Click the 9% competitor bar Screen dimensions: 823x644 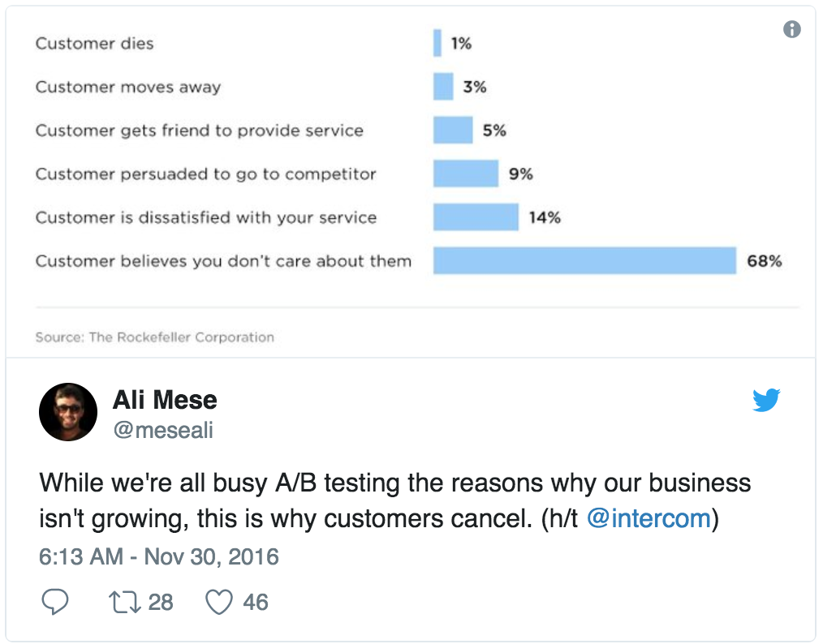[466, 174]
